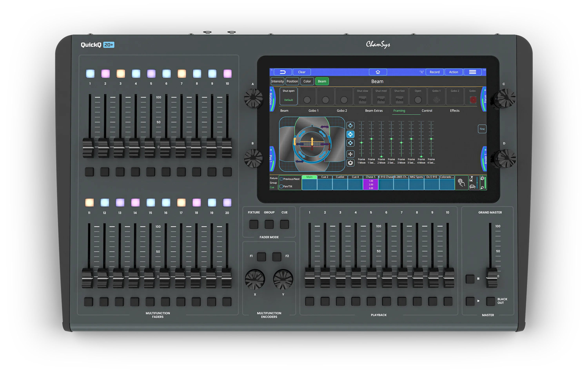Select the Main playback tile

click(309, 183)
